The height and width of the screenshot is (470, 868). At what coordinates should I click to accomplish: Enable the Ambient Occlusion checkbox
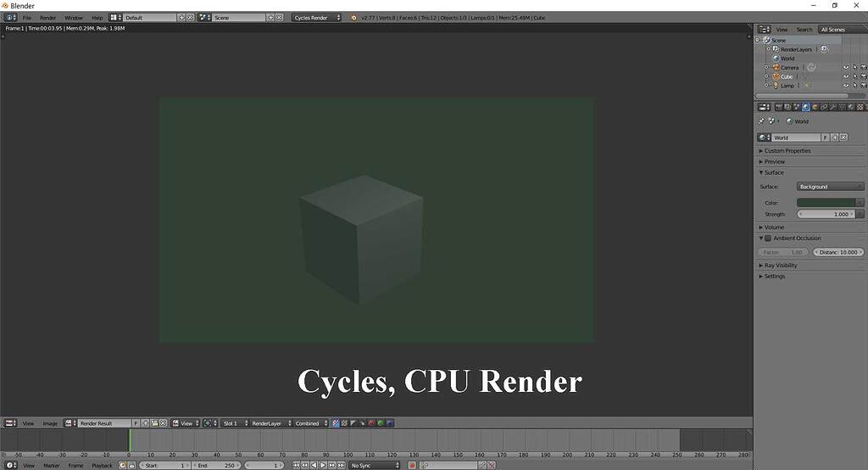(x=768, y=238)
